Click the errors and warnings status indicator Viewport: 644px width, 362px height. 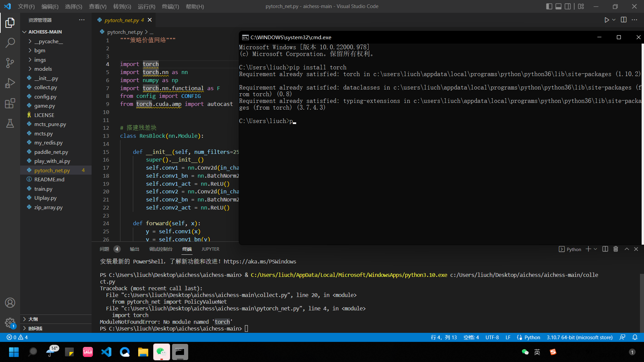[x=17, y=338]
